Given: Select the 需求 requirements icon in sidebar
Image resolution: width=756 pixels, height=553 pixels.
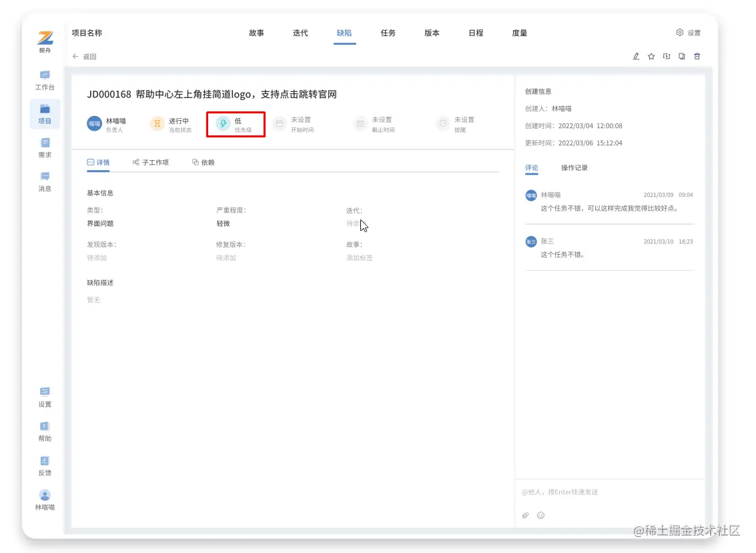Looking at the screenshot, I should click(44, 147).
